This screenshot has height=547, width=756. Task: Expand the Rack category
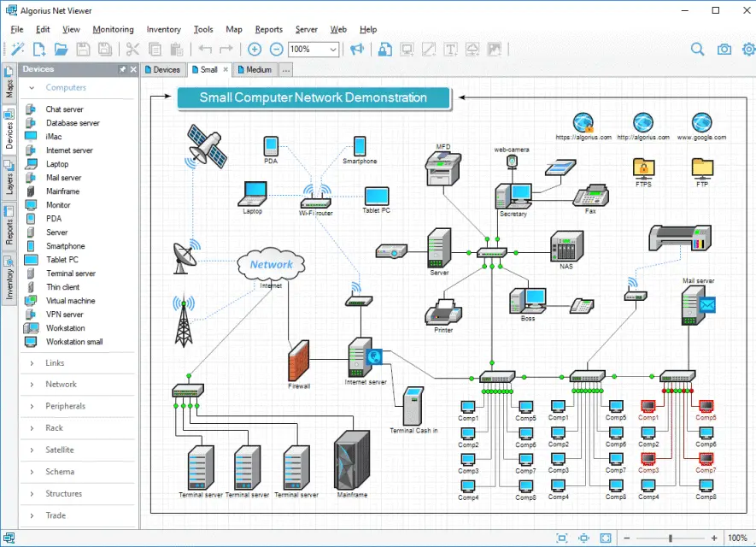(32, 428)
